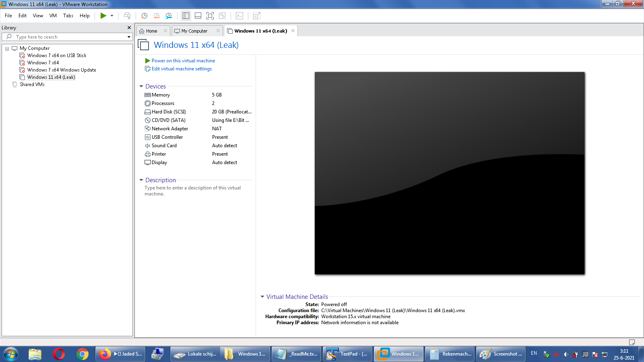Viewport: 644px width, 362px height.
Task: Click the green Power On toolbar button
Action: click(103, 16)
